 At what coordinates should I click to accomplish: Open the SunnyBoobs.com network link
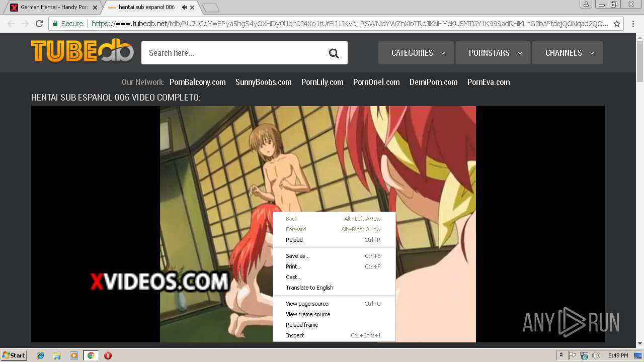pos(264,82)
